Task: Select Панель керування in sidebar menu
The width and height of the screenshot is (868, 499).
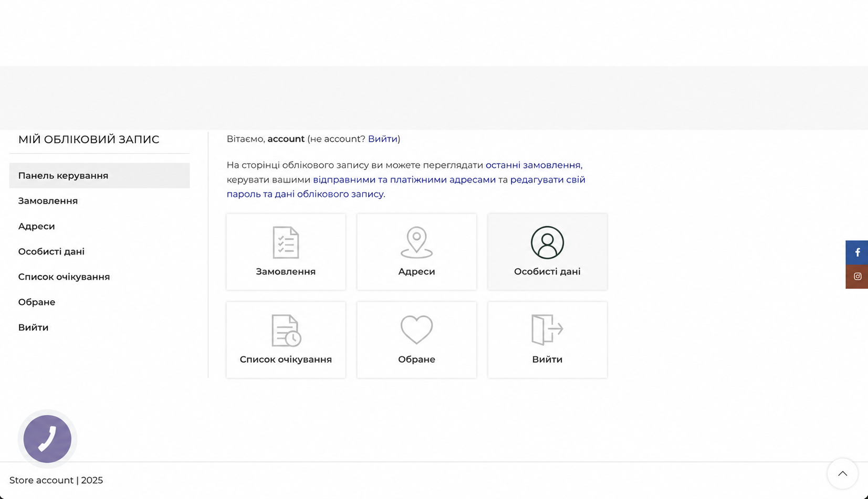Action: point(99,175)
